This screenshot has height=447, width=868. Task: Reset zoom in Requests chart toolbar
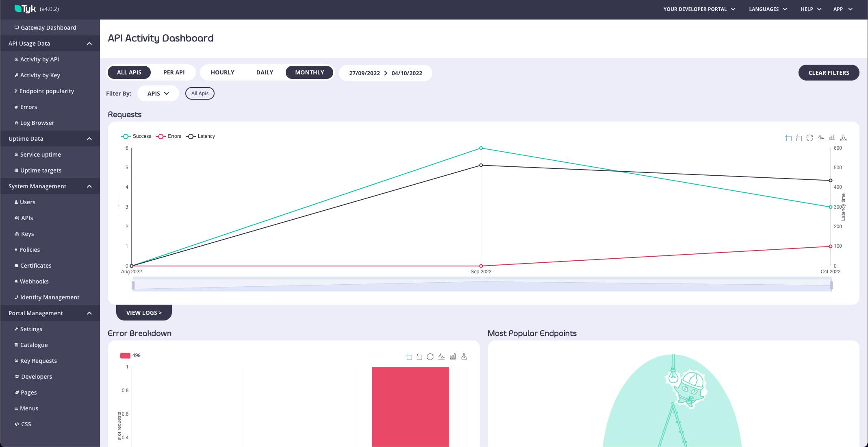799,138
